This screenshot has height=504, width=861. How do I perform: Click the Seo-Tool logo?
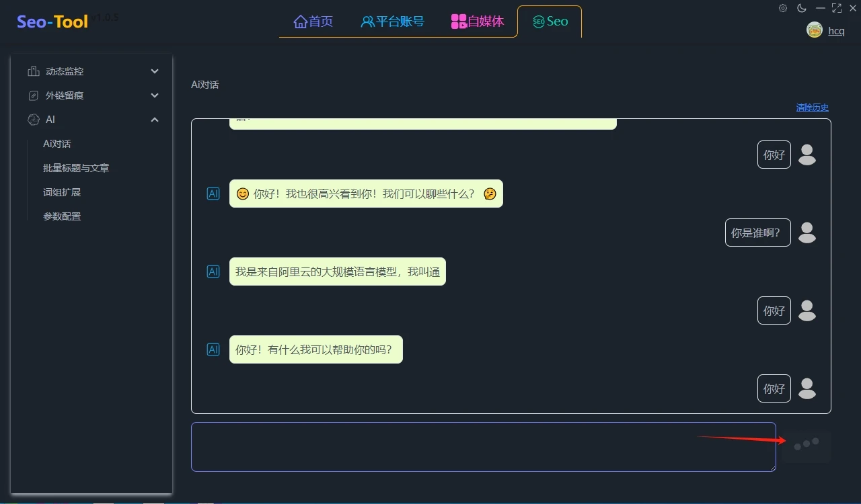click(52, 21)
